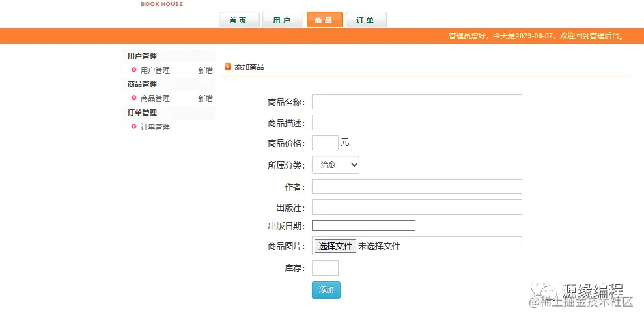Click the 商品管理 section header

pyautogui.click(x=142, y=84)
